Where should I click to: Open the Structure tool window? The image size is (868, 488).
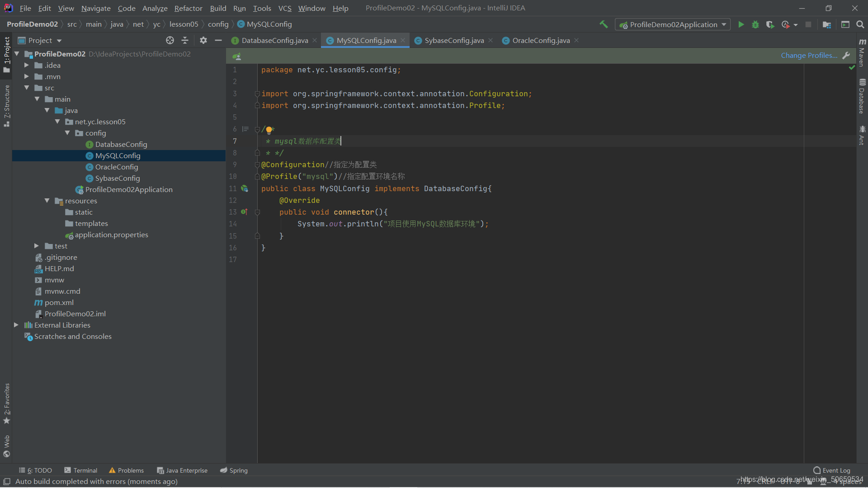coord(6,106)
